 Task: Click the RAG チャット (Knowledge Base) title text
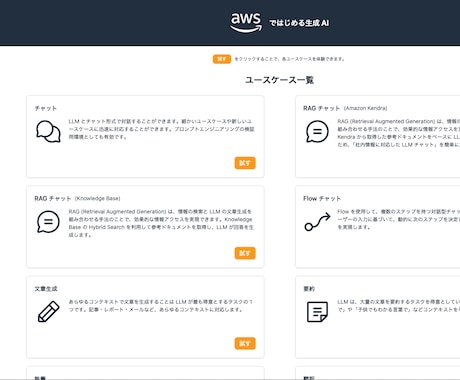77,198
